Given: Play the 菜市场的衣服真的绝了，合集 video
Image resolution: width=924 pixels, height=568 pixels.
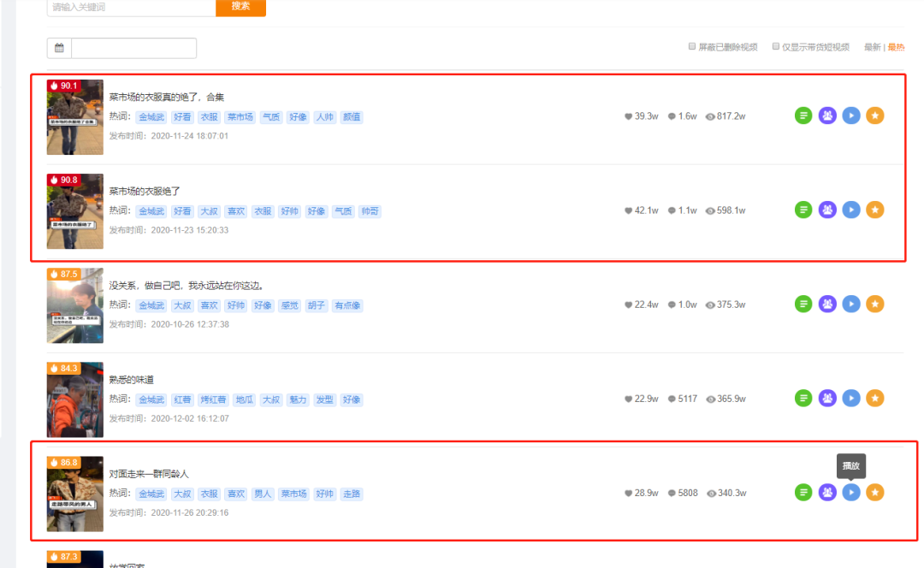Looking at the screenshot, I should 851,115.
